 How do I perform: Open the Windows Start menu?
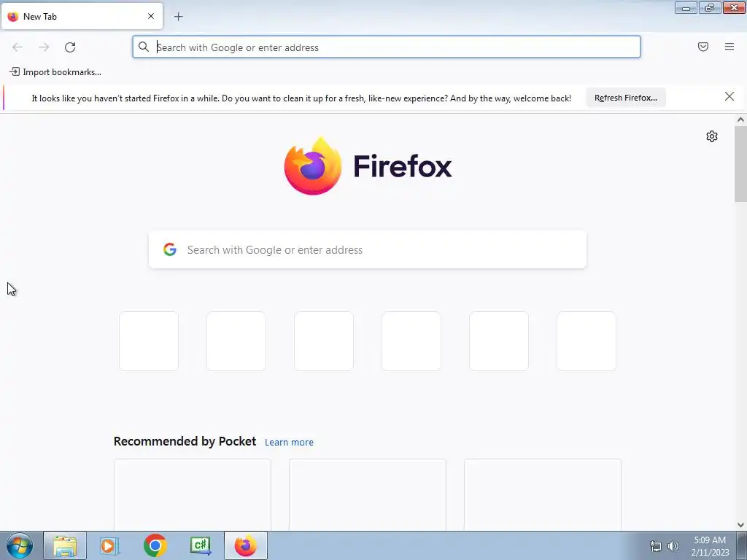20,545
